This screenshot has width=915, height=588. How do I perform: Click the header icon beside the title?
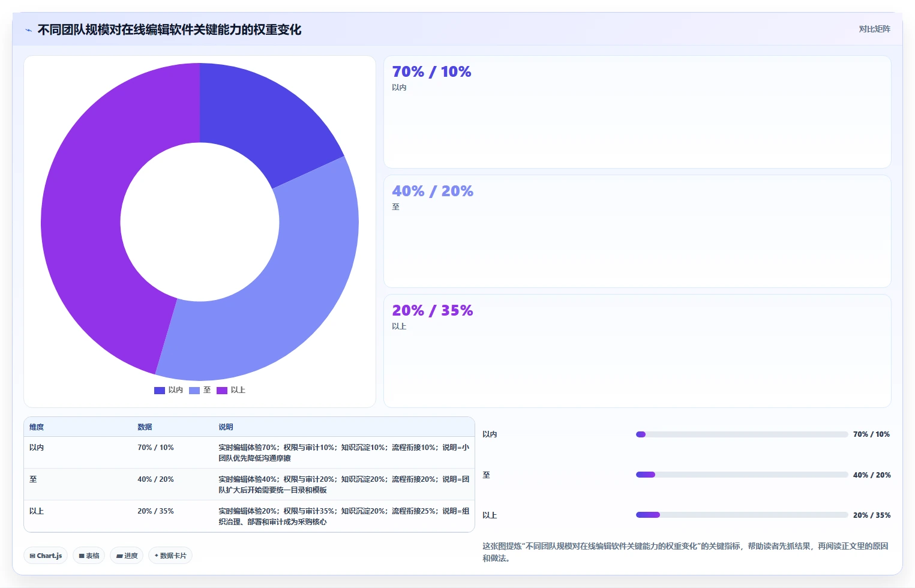(x=28, y=30)
